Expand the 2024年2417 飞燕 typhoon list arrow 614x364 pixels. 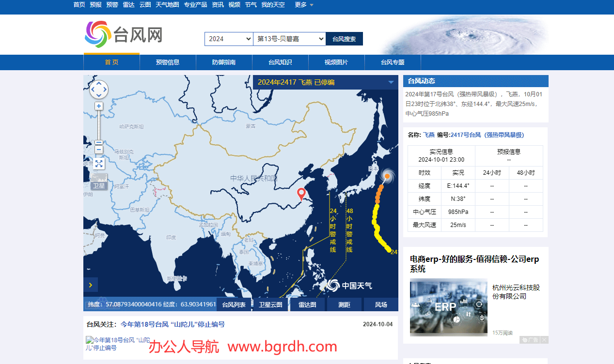(x=391, y=82)
